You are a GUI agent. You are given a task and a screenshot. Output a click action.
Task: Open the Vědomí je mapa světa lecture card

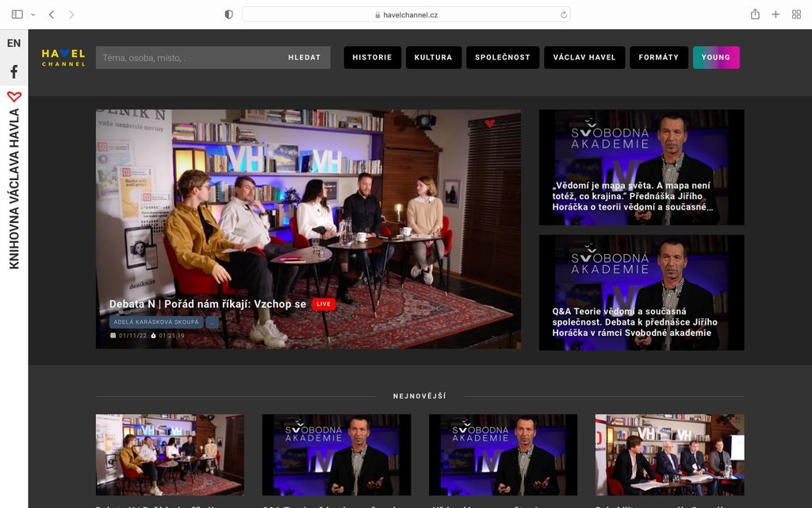pos(642,167)
